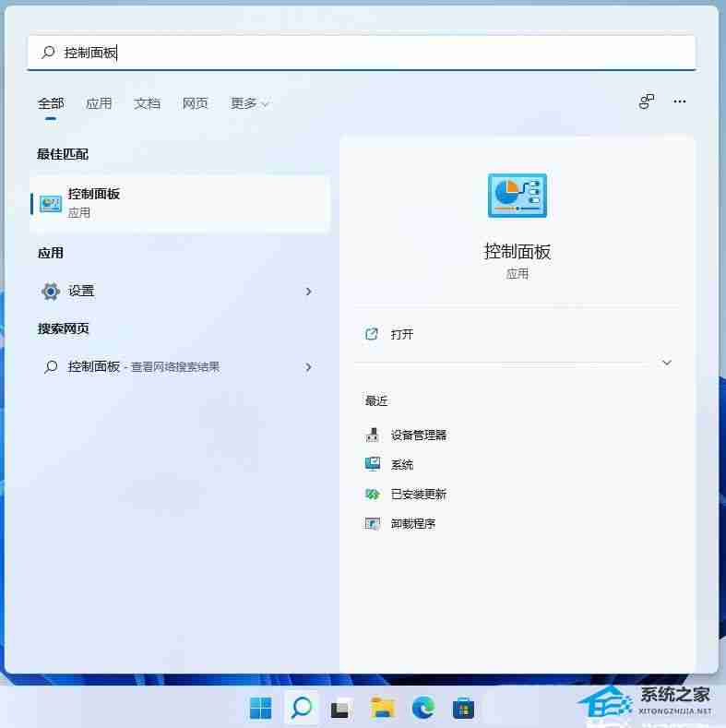Click the Task View taskbar icon

[x=342, y=708]
